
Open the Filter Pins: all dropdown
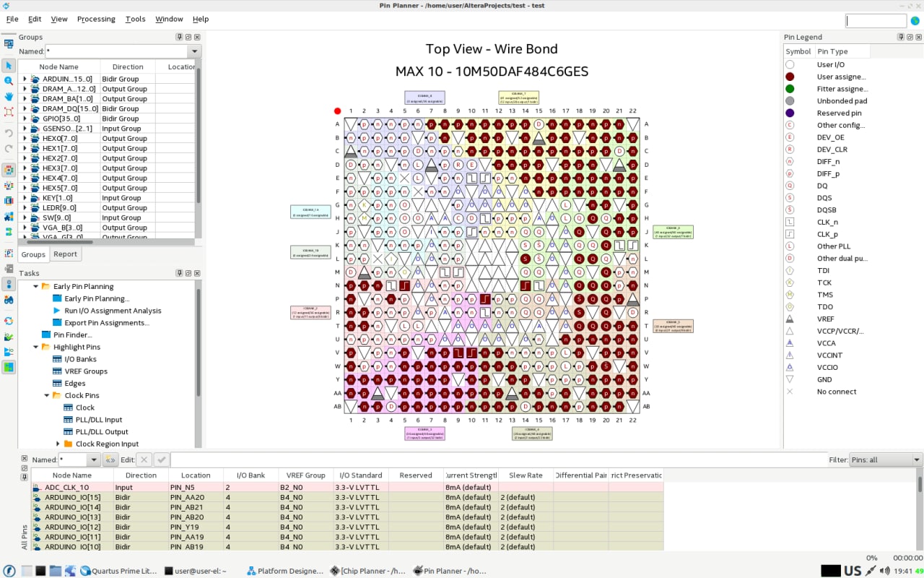(918, 460)
